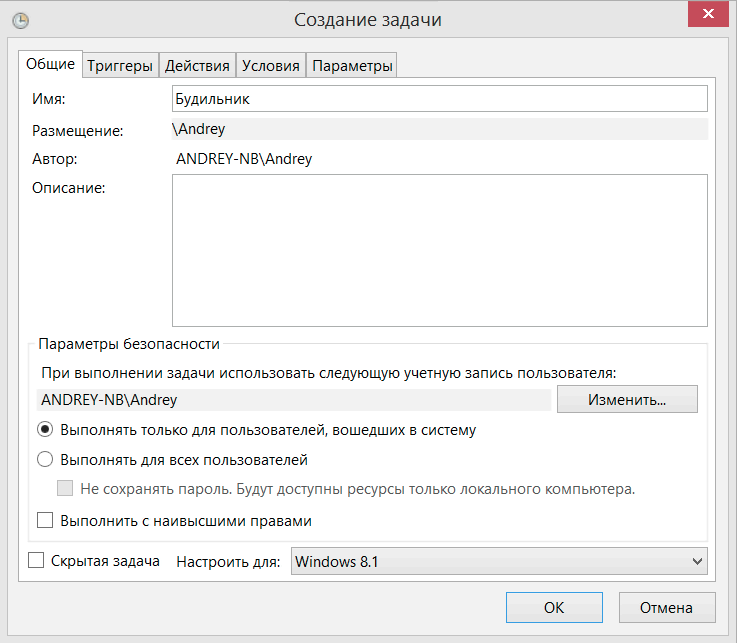Click the Размещение field showing \Andrey
This screenshot has height=643, width=737.
click(440, 129)
